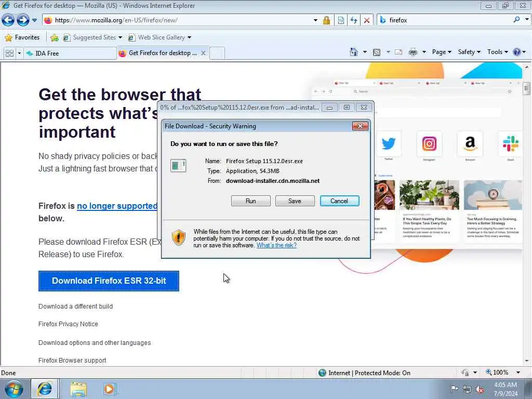This screenshot has height=399, width=532.
Task: Click the Quick Tabs grid icon
Action: (9, 54)
